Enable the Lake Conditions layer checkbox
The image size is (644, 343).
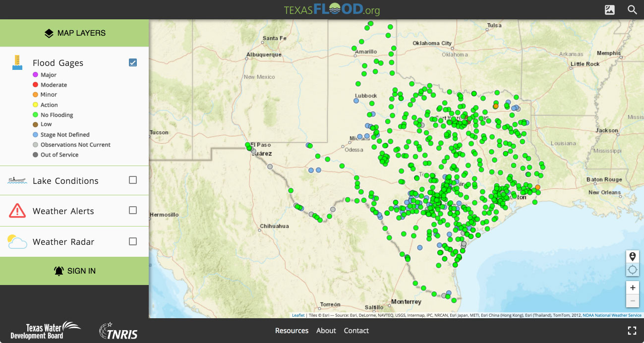click(133, 180)
